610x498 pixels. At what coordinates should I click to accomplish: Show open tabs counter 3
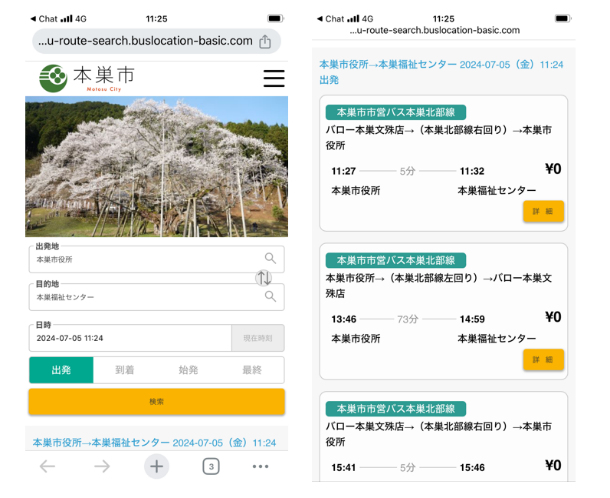pos(211,466)
